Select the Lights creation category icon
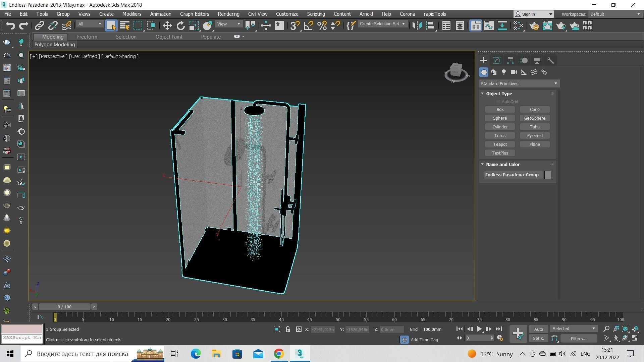The height and width of the screenshot is (362, 644). (504, 72)
